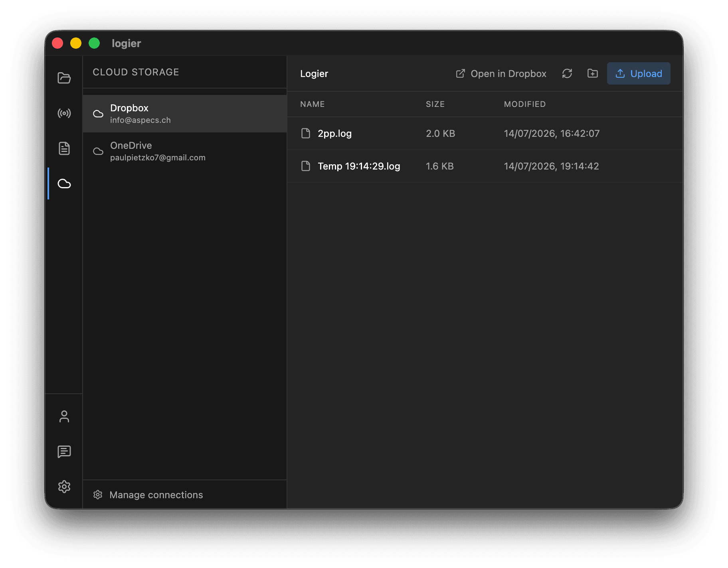Select the 2pp.log file row
728x568 pixels.
pyautogui.click(x=485, y=133)
